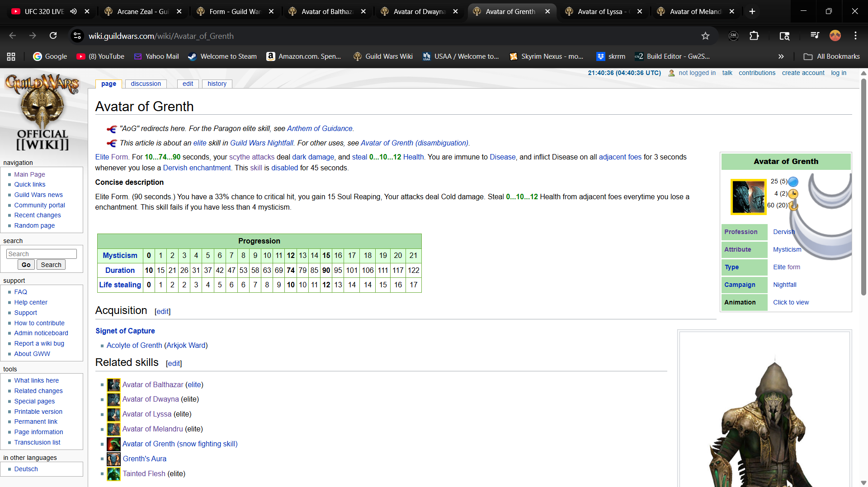
Task: Click the activation time clock icon
Action: point(793,194)
